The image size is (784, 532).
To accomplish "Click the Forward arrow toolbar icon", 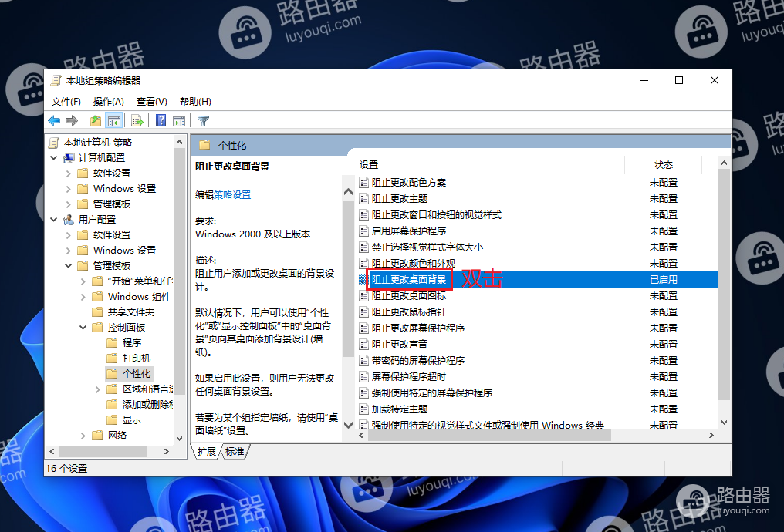I will click(x=72, y=120).
